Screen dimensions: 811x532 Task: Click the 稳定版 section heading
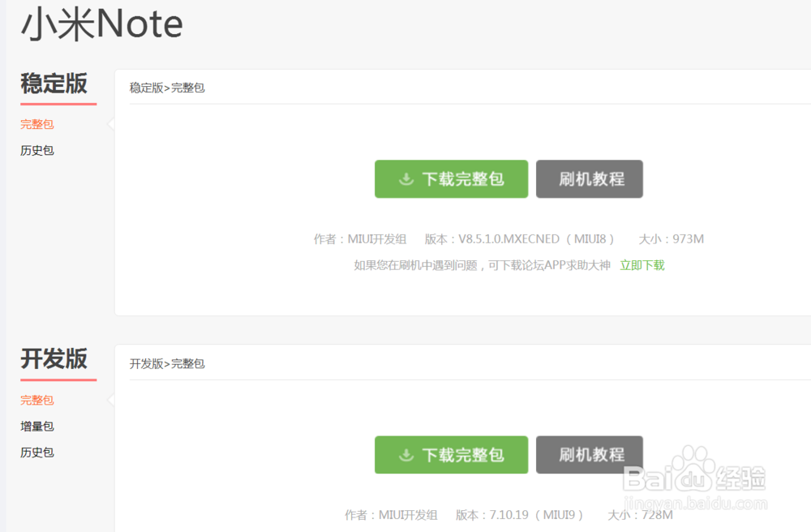pos(54,84)
